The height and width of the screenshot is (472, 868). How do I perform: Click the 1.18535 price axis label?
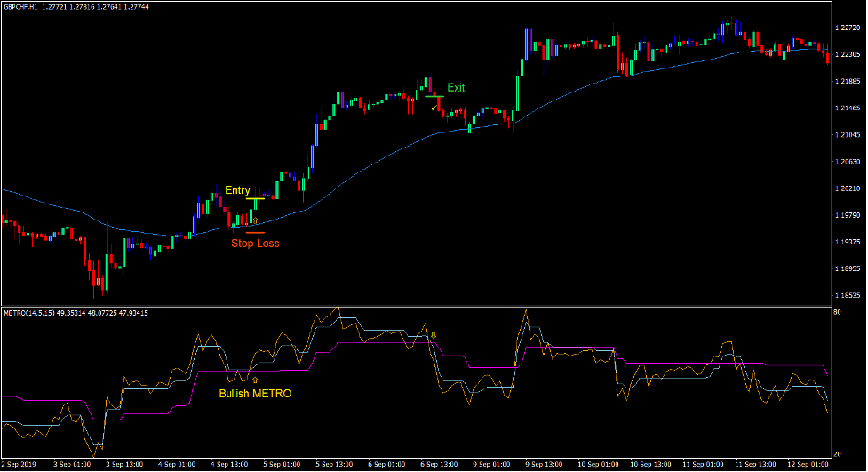click(x=847, y=295)
